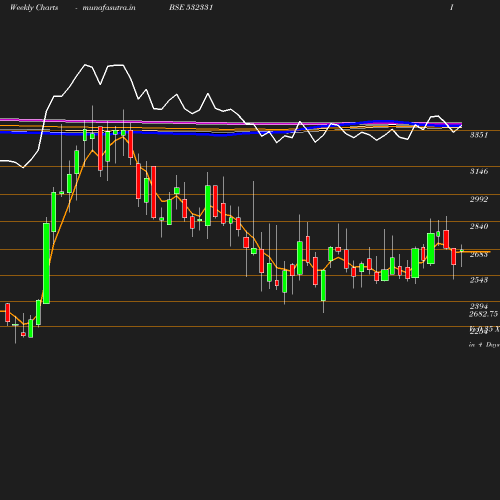Click the 3351 price level label
This screenshot has height=500, width=500.
[x=479, y=135]
